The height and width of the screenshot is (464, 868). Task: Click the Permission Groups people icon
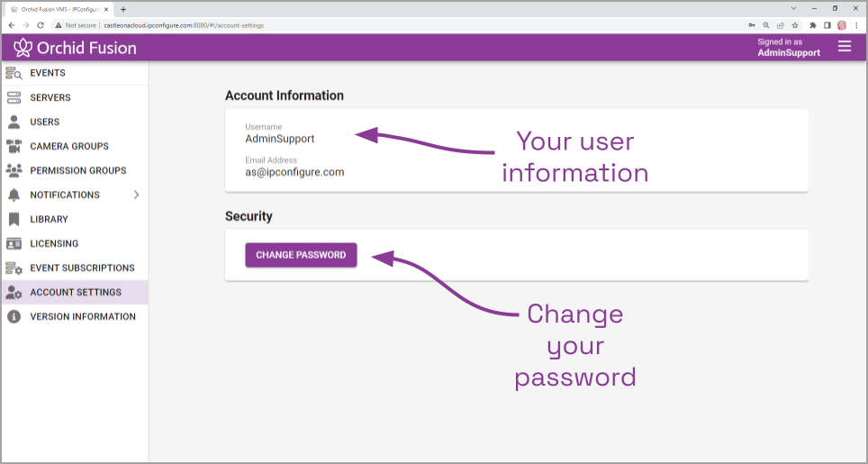coord(14,170)
